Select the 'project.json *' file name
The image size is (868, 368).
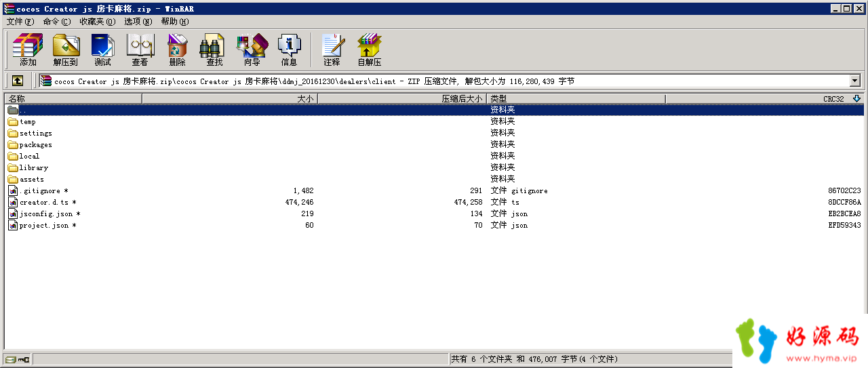47,226
